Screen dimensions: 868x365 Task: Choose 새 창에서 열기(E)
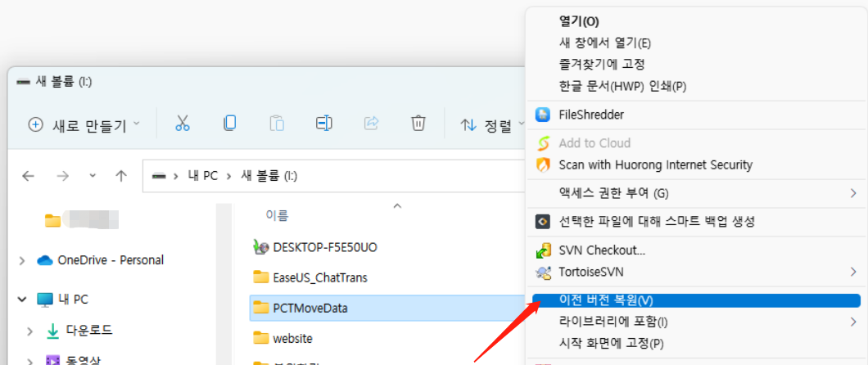[x=605, y=43]
